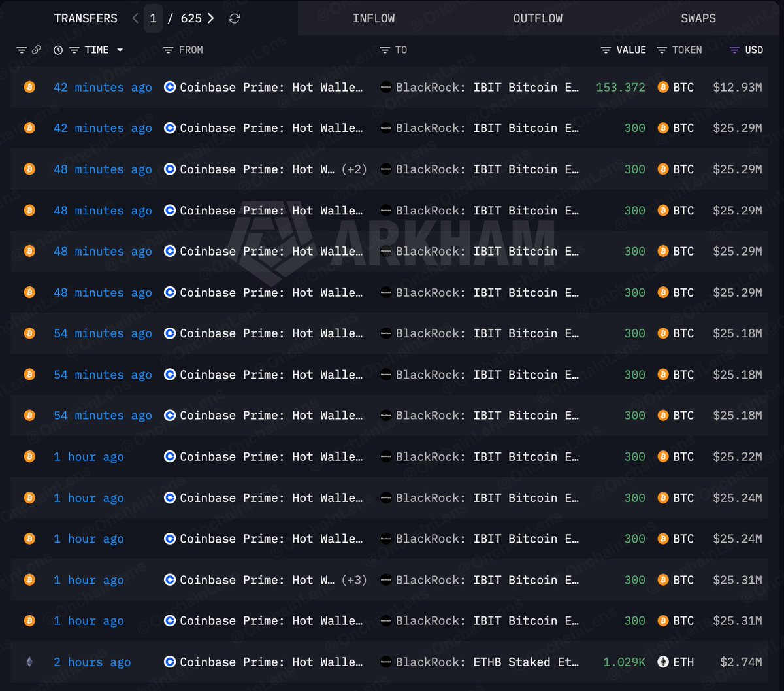Viewport: 784px width, 691px height.
Task: Switch to the INFLOW tab
Action: tap(374, 18)
